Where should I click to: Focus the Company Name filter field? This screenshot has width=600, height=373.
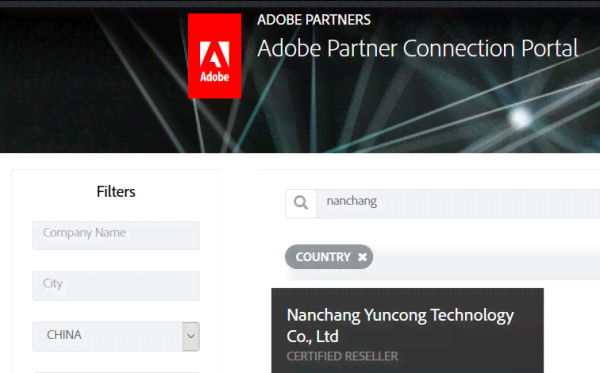(116, 235)
